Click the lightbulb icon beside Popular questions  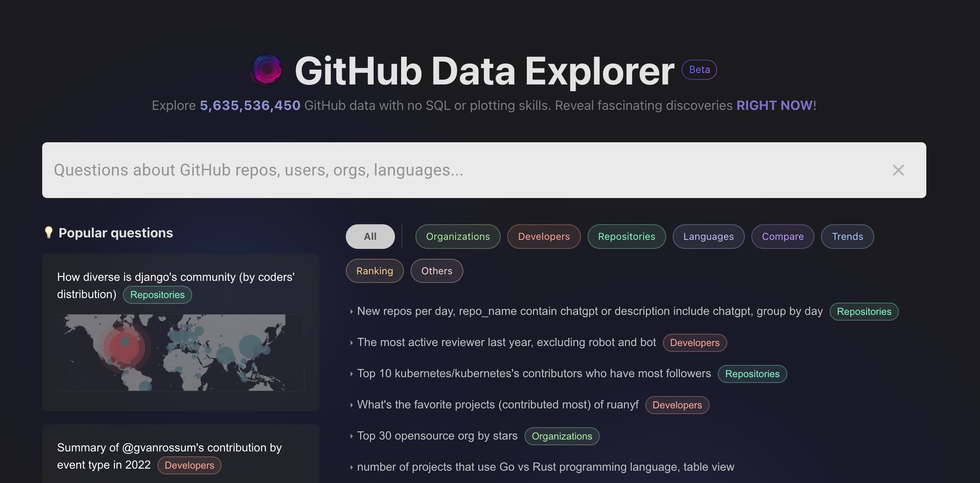[x=48, y=233]
